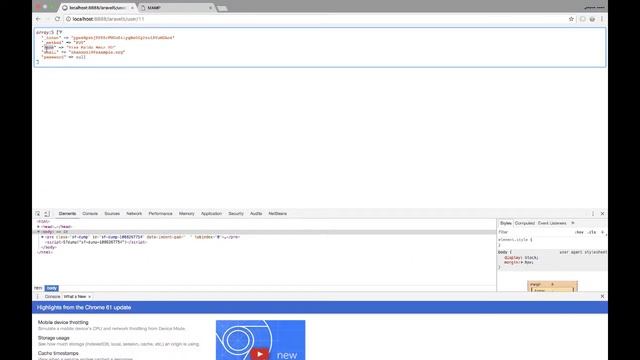The image size is (640, 360).
Task: Add a new style rule with plus
Action: coord(602,232)
